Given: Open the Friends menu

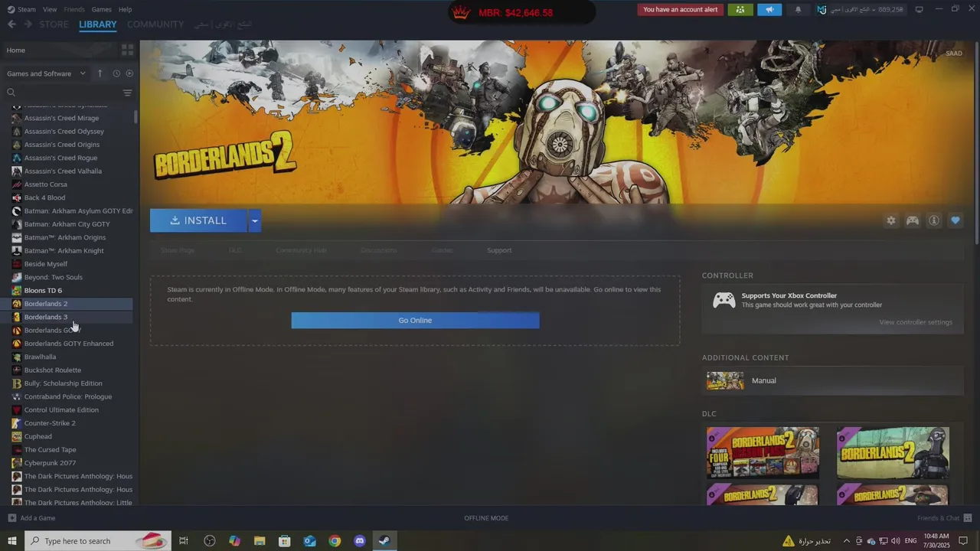Looking at the screenshot, I should click(74, 9).
